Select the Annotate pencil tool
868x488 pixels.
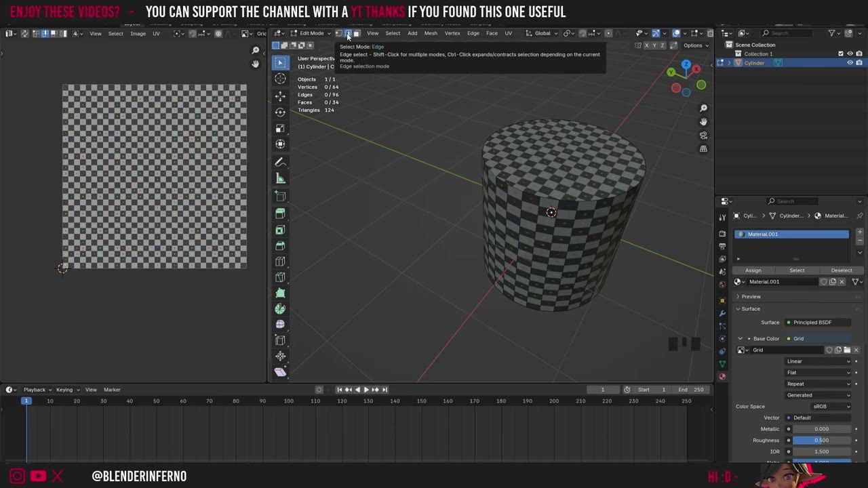[280, 162]
